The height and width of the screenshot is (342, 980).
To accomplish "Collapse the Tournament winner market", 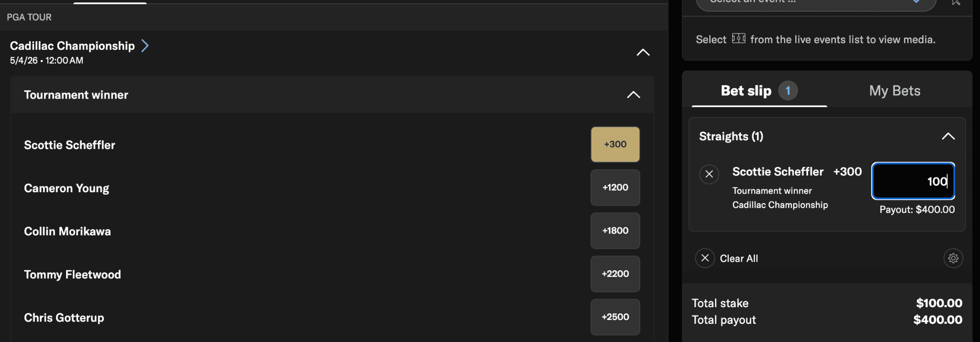I will click(x=633, y=95).
